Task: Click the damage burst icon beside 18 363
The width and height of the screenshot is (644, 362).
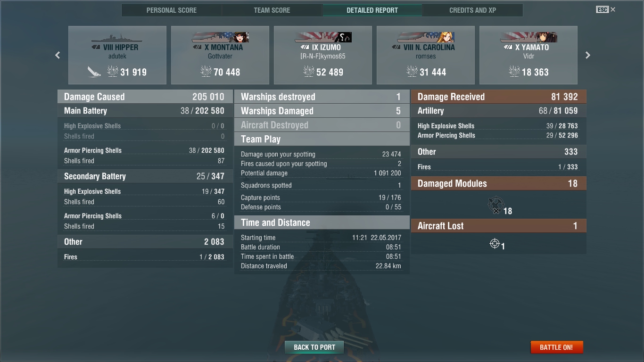Action: point(514,72)
